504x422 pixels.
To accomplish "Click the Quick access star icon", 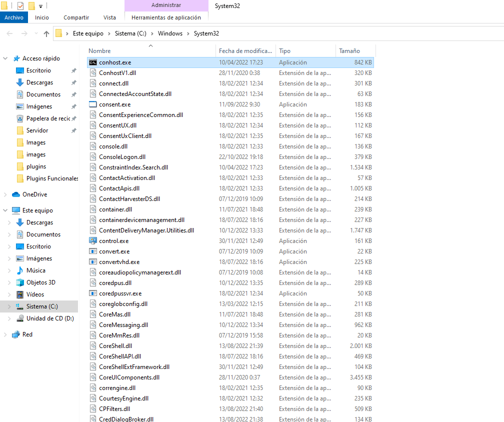I will point(16,58).
